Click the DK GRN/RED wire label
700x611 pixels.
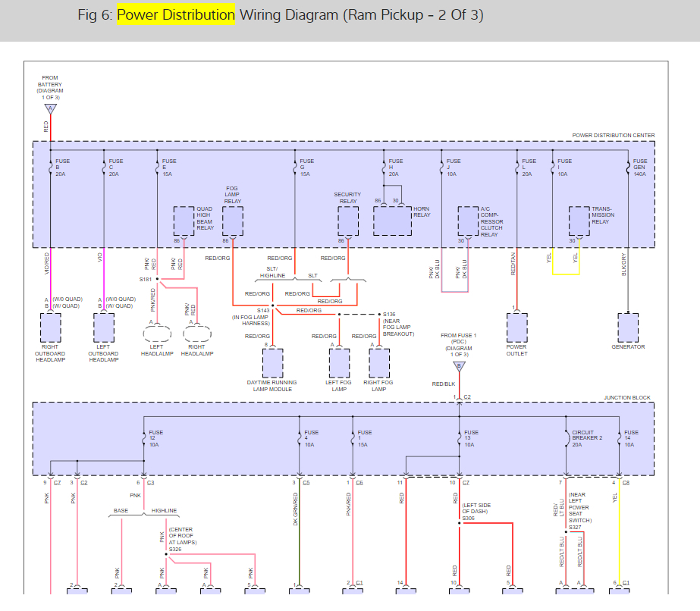pos(295,509)
